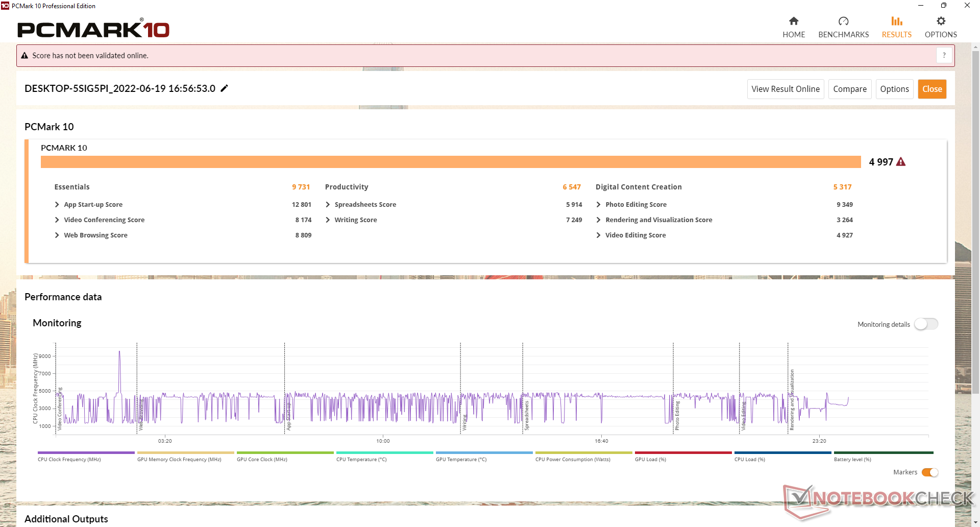Open the Options gear icon
The width and height of the screenshot is (980, 527).
coord(941,21)
